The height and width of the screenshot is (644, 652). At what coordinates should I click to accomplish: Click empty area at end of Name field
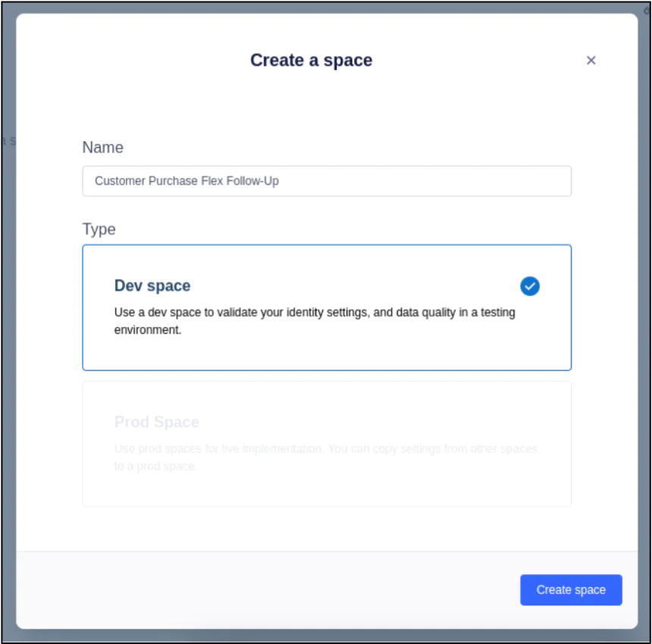coord(455,181)
